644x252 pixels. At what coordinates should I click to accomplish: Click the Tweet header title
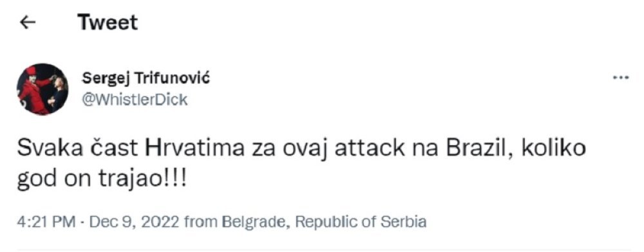[108, 22]
